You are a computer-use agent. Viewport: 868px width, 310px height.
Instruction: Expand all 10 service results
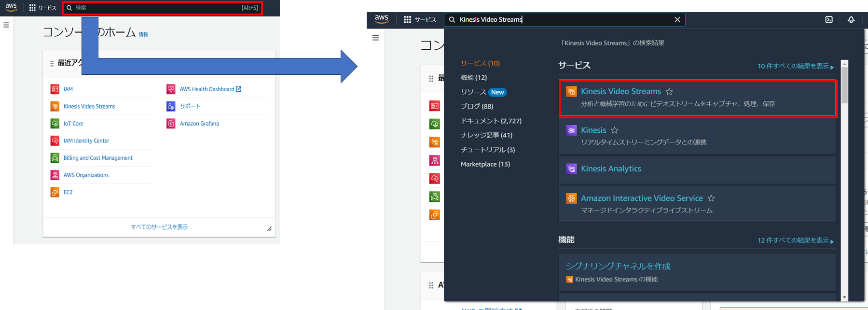pos(796,66)
